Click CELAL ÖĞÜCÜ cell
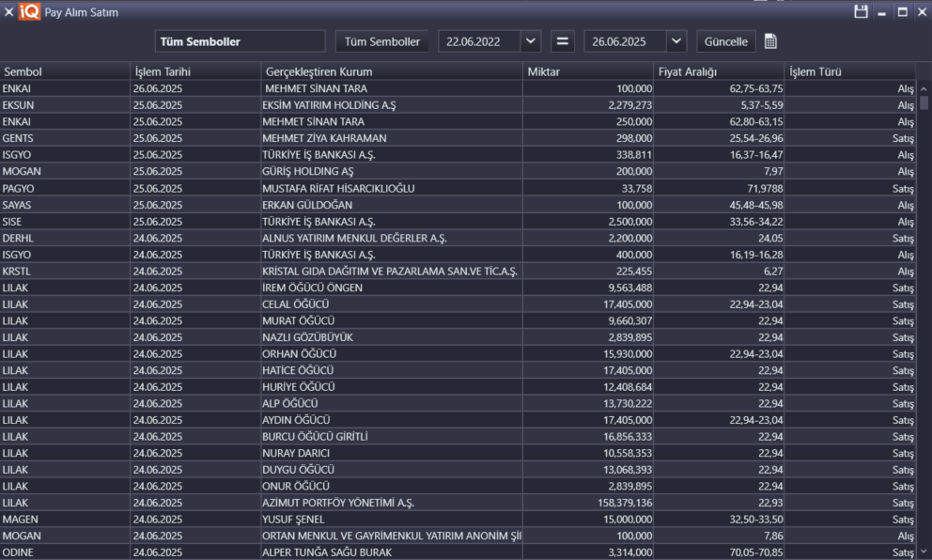The image size is (932, 560). coord(392,304)
